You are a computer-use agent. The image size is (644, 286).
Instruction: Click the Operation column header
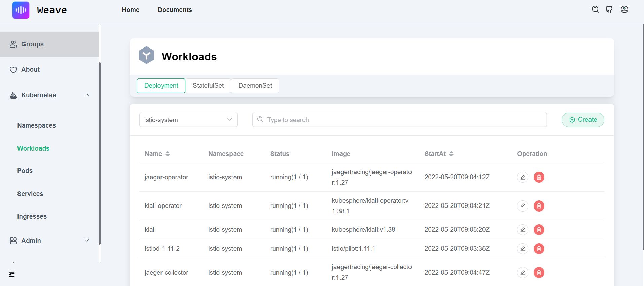point(532,154)
